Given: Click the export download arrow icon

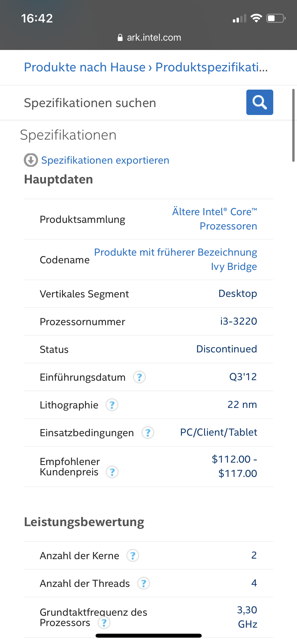Looking at the screenshot, I should point(31,160).
